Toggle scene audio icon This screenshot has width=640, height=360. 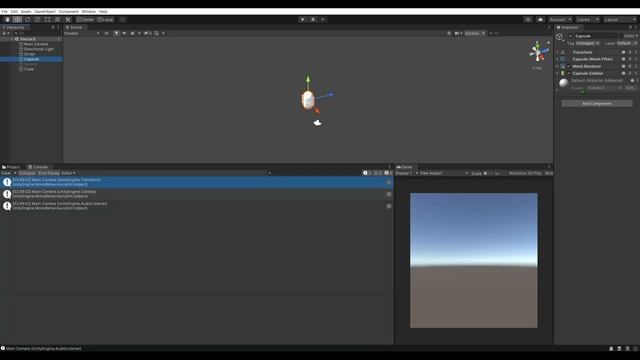point(124,33)
